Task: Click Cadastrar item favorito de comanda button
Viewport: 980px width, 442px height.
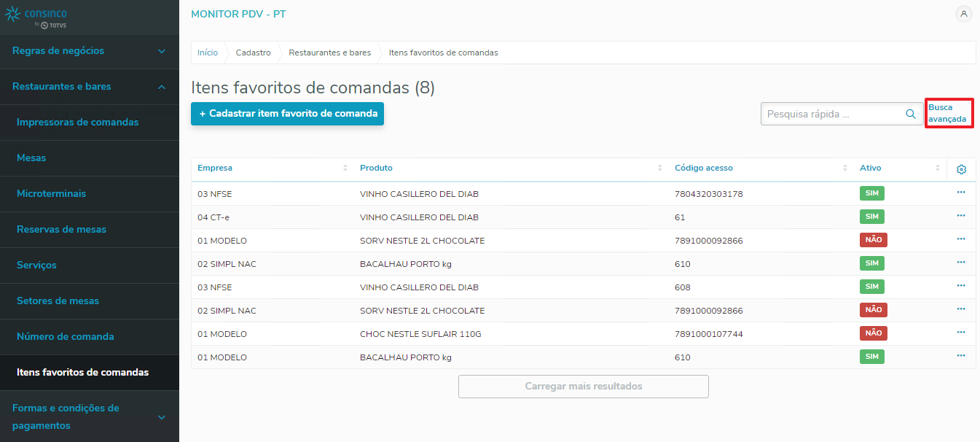Action: pyautogui.click(x=287, y=114)
